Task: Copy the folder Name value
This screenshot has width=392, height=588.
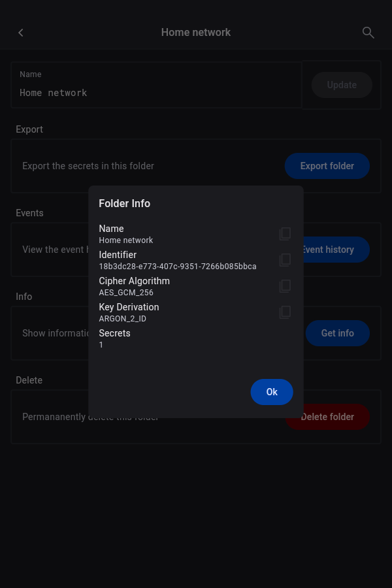Action: pos(285,234)
